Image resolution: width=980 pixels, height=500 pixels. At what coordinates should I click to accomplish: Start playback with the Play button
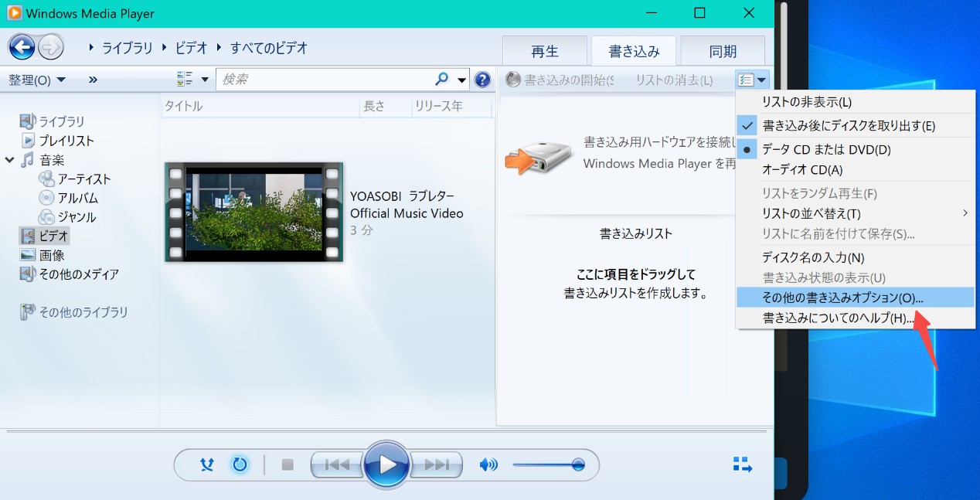click(x=386, y=464)
